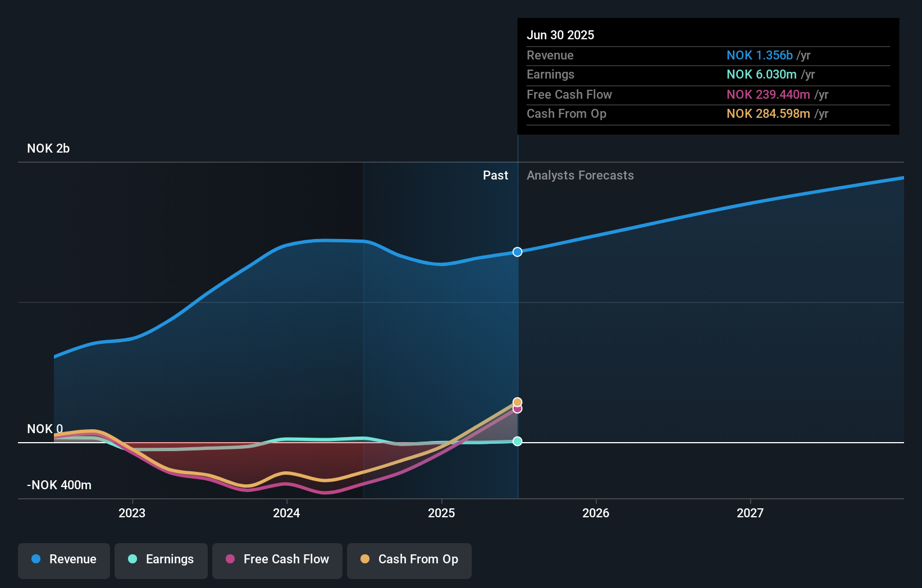
Task: Select the Cash From Op legend dot icon
Action: 365,559
